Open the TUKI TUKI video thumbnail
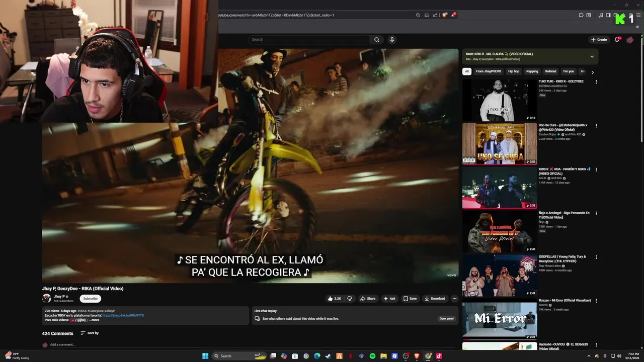644x362 pixels. tap(500, 100)
